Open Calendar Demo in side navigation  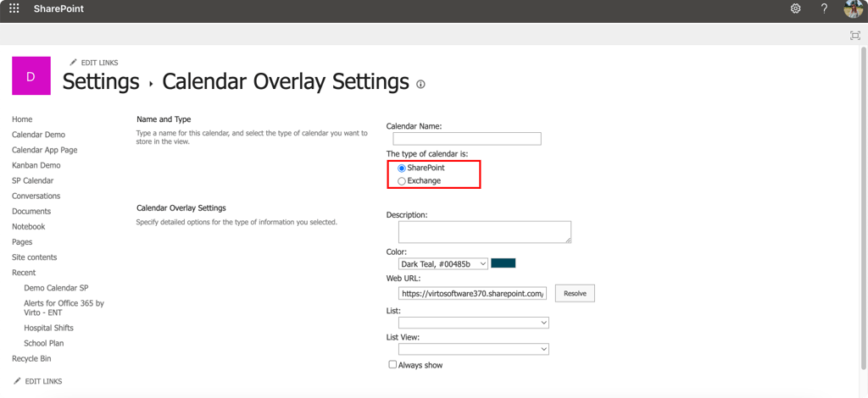pyautogui.click(x=38, y=135)
